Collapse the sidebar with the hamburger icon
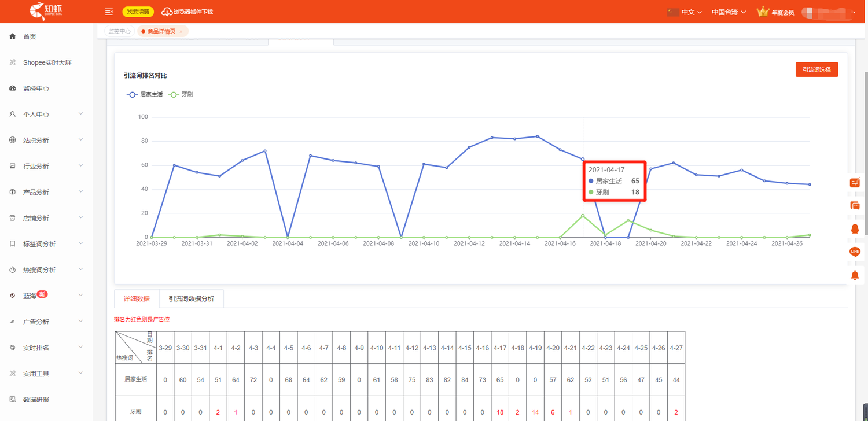The height and width of the screenshot is (421, 868). 109,12
